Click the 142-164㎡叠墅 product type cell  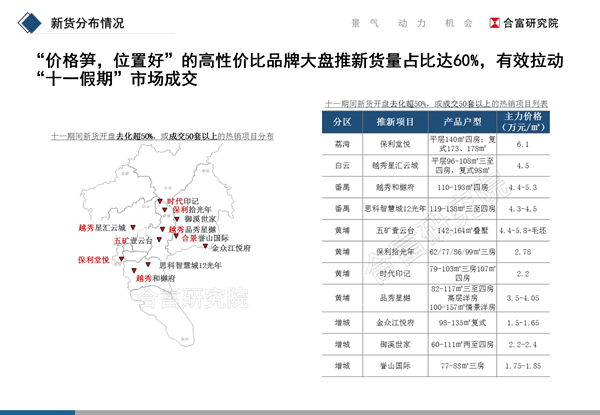click(x=462, y=231)
